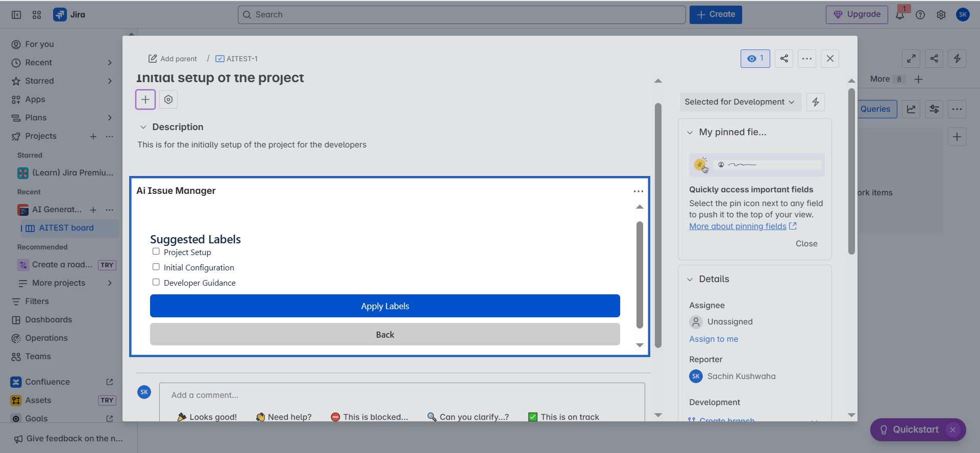Open Ai Issue Manager three-dot menu
The width and height of the screenshot is (980, 453).
pyautogui.click(x=638, y=191)
